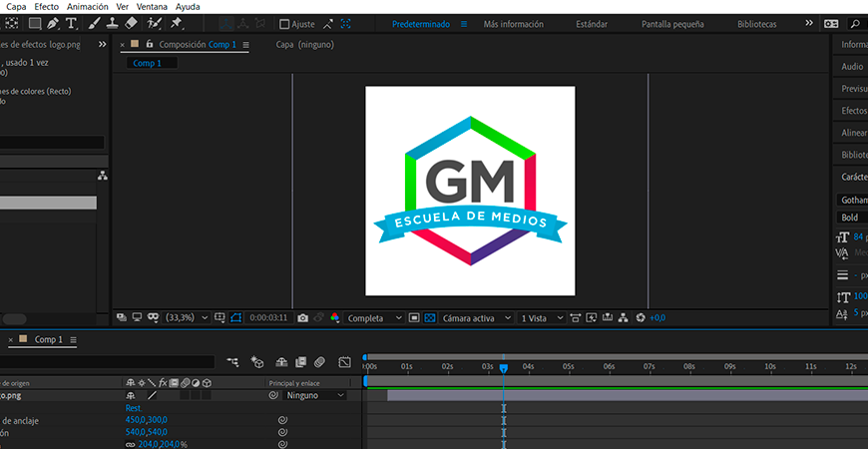Enable motion blur for all layers
868x449 pixels.
click(x=319, y=362)
